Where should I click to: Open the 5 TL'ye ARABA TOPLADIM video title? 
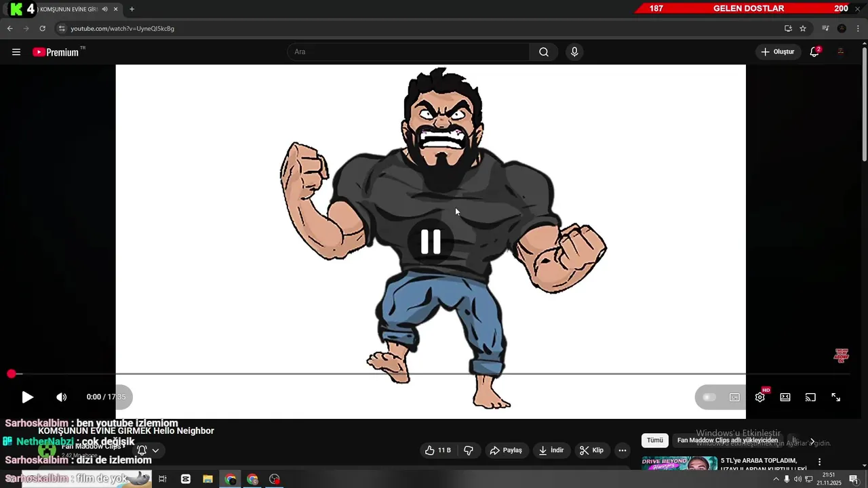pos(764,464)
